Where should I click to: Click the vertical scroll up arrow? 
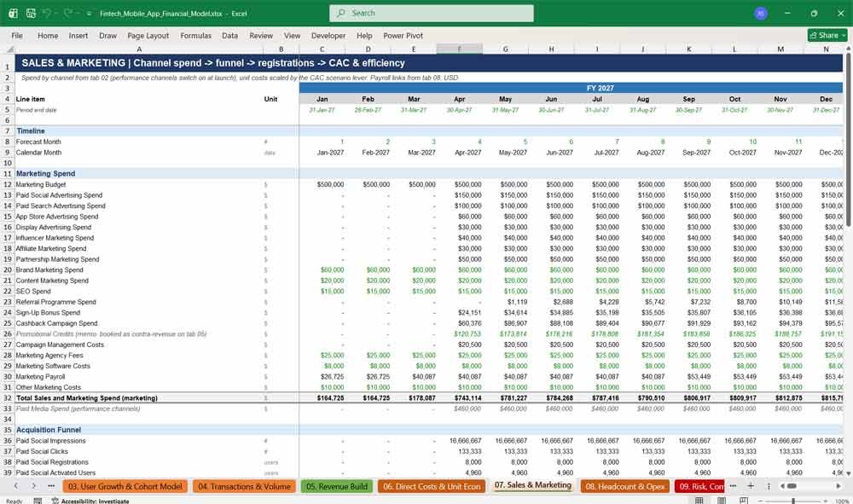pyautogui.click(x=848, y=49)
